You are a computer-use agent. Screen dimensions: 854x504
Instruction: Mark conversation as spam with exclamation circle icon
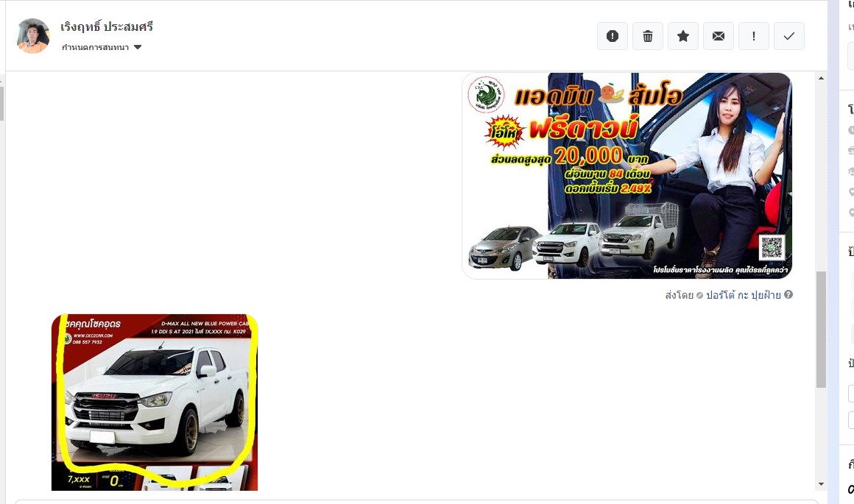613,36
